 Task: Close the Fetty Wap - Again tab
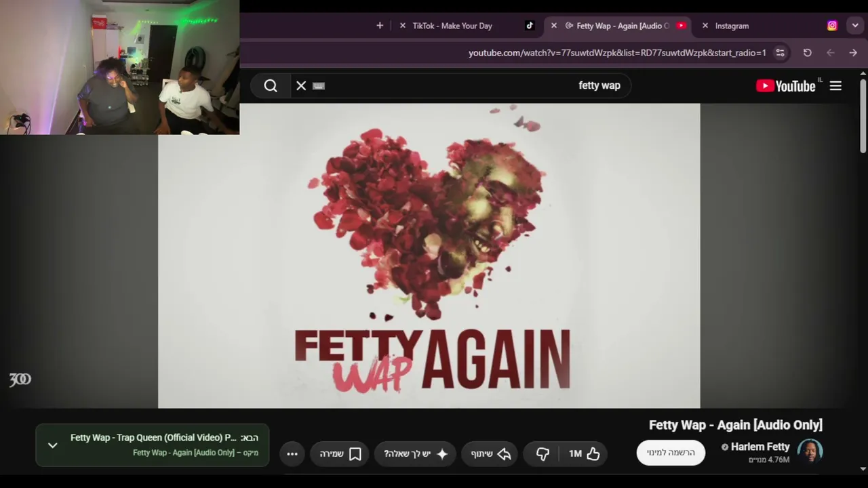[x=553, y=26]
